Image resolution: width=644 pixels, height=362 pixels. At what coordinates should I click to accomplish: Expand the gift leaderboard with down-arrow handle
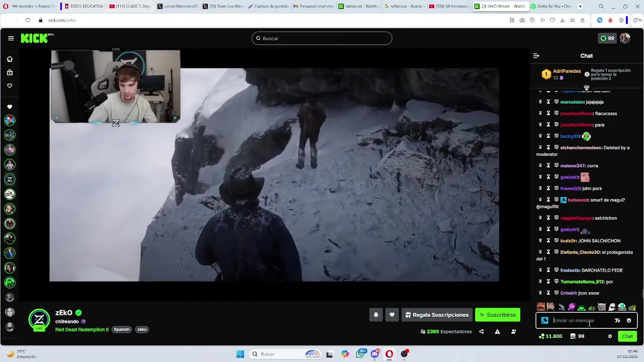point(587,88)
